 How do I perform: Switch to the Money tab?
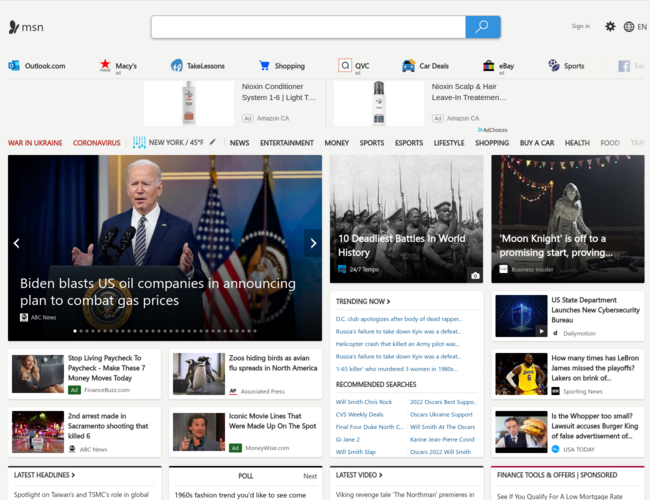click(x=336, y=143)
